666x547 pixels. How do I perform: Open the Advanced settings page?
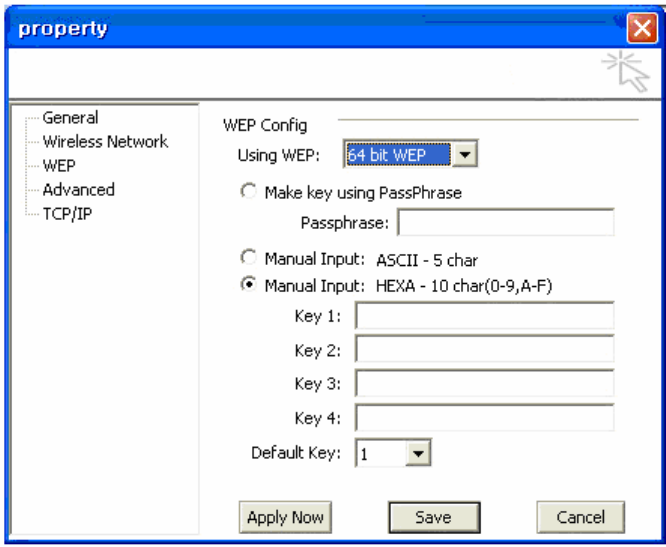pos(79,189)
